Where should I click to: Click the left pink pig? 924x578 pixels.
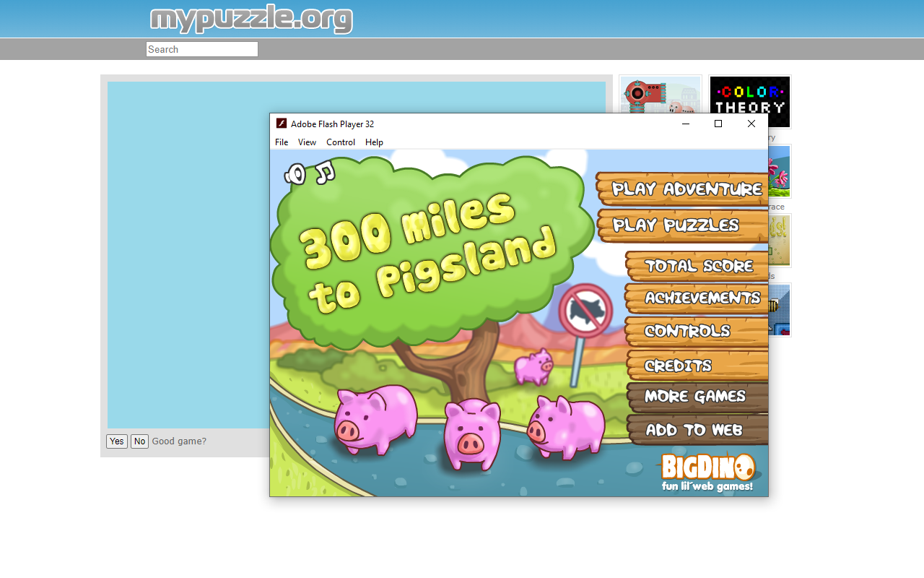375,419
